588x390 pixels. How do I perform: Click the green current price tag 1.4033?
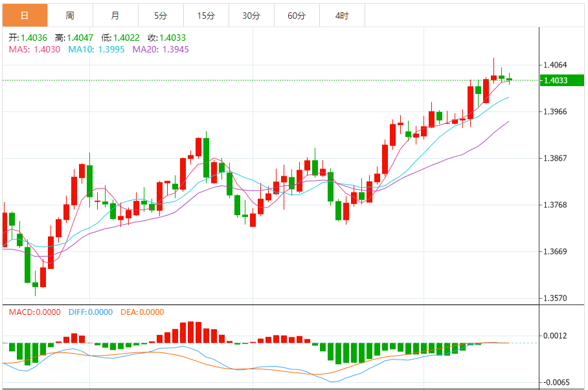pyautogui.click(x=556, y=80)
